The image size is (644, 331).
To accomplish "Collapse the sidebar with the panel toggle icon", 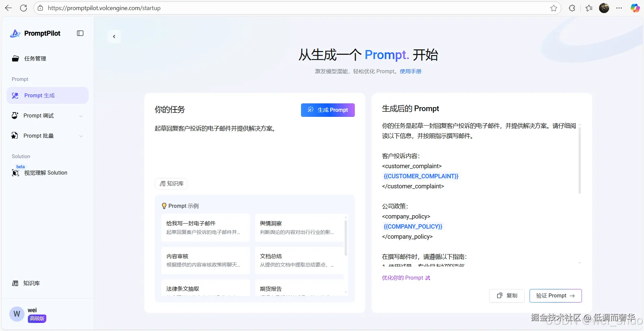I will click(80, 33).
